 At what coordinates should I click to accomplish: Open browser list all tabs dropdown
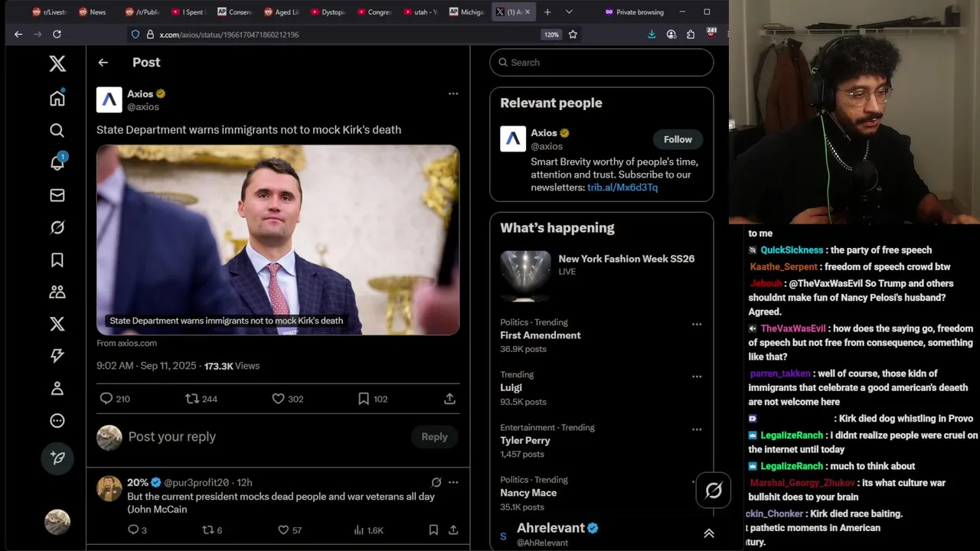pyautogui.click(x=569, y=11)
